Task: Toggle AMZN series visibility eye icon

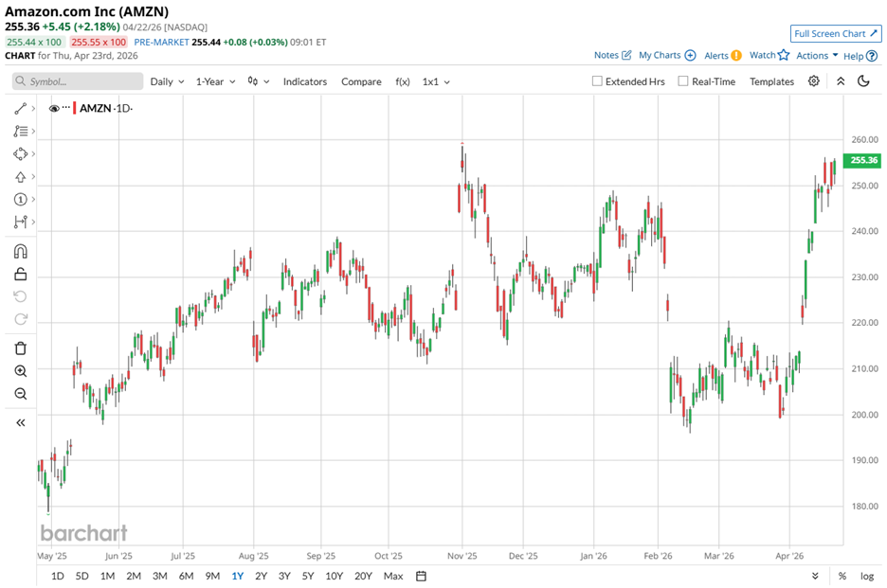Action: [54, 109]
